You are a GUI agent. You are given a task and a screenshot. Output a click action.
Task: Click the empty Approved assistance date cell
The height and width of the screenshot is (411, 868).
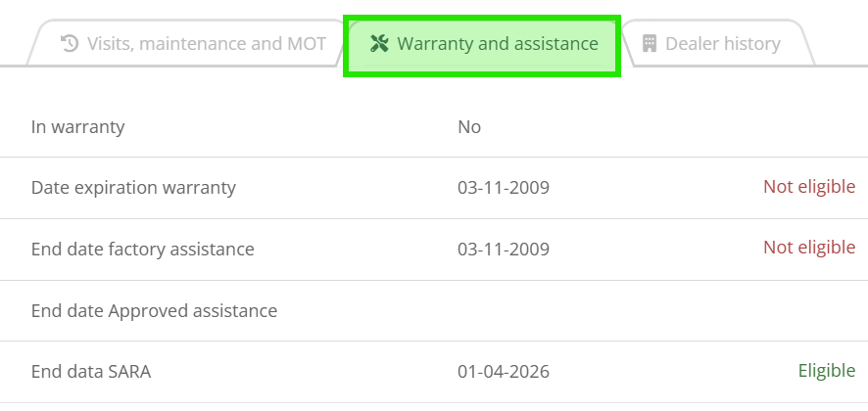pyautogui.click(x=554, y=311)
